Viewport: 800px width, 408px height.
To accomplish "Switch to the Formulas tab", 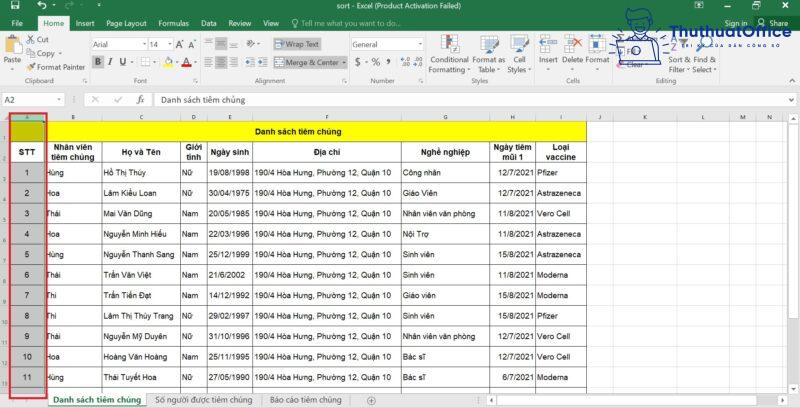I will tap(173, 23).
